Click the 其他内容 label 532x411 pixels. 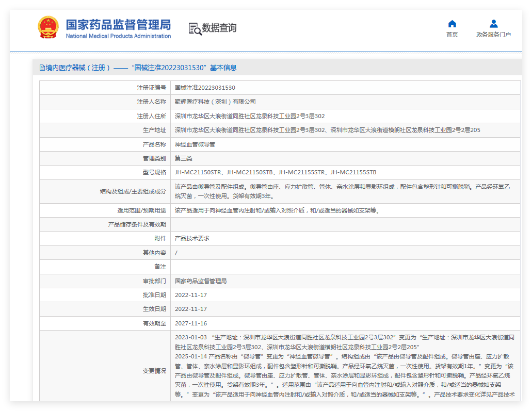[x=154, y=253]
